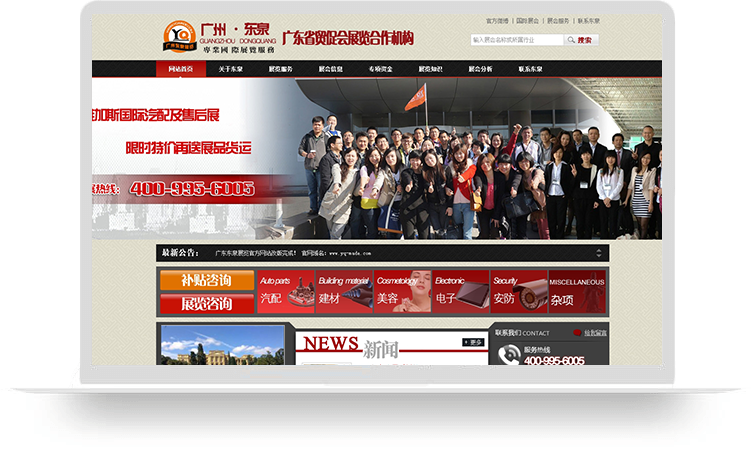Select the Cosmetology 美容 category tile
The image size is (751, 462).
click(x=402, y=291)
